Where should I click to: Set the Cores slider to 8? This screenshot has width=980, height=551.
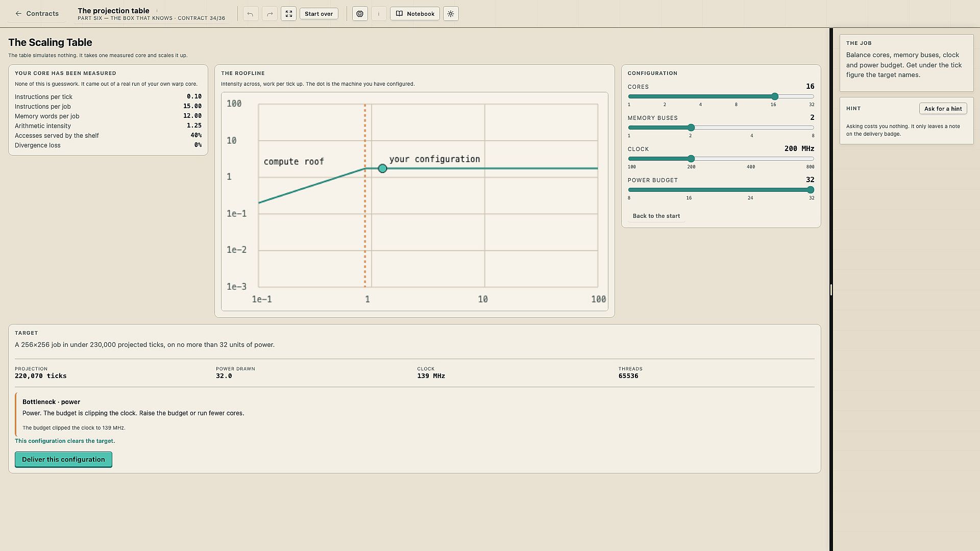(x=736, y=96)
